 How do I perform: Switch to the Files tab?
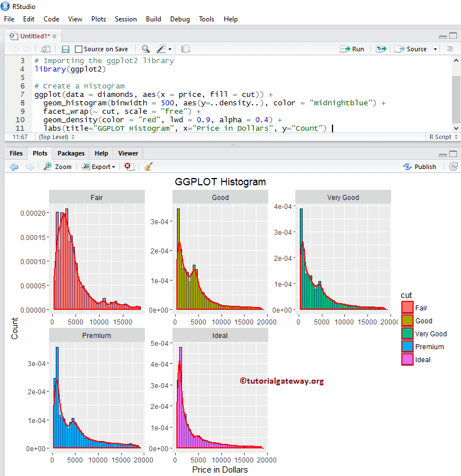click(15, 153)
